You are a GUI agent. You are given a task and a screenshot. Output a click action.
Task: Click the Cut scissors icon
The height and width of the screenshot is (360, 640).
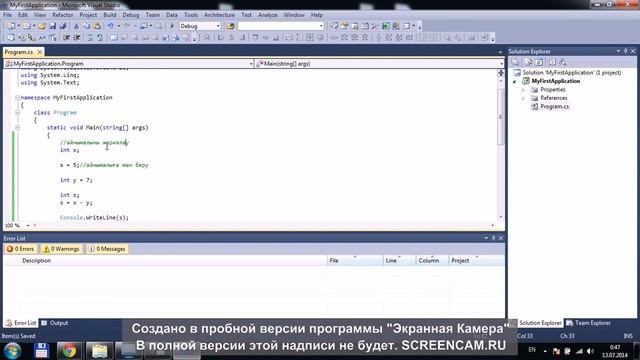point(76,26)
